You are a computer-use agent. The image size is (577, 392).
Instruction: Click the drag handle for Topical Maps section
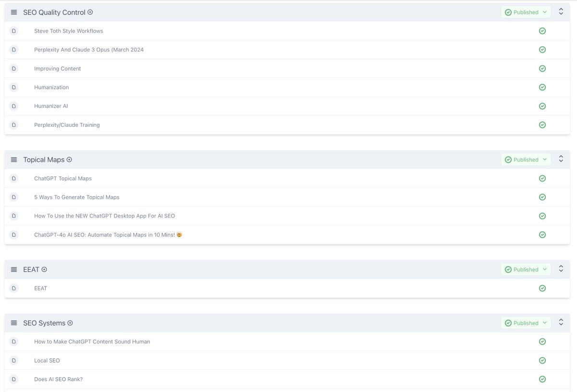pyautogui.click(x=14, y=160)
